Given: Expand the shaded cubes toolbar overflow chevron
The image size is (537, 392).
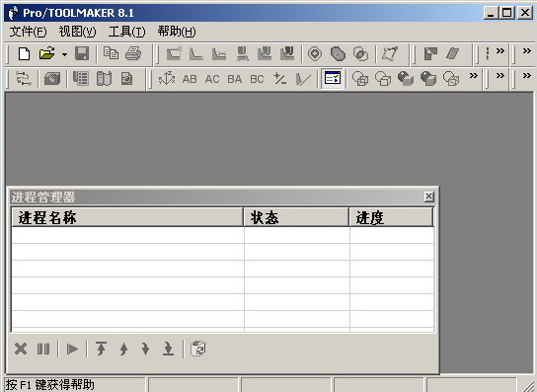Looking at the screenshot, I should pos(473,75).
